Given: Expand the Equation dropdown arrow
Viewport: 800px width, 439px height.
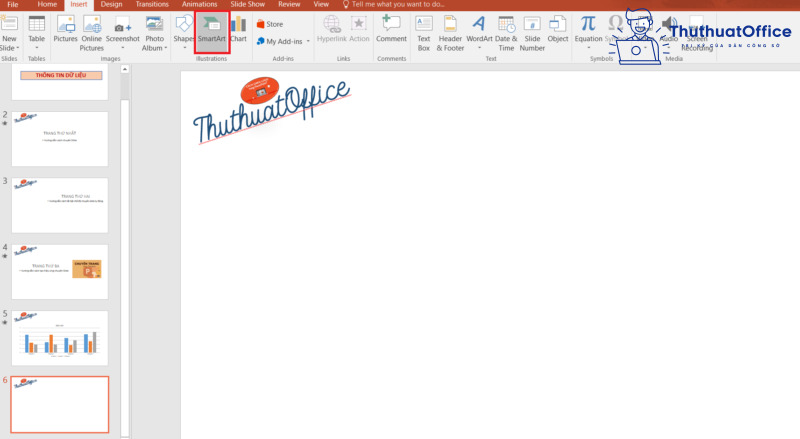Looking at the screenshot, I should click(x=588, y=48).
